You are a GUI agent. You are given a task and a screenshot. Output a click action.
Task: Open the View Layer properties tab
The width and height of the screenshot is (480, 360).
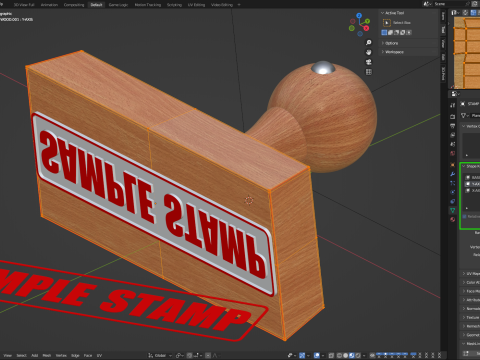pyautogui.click(x=452, y=135)
